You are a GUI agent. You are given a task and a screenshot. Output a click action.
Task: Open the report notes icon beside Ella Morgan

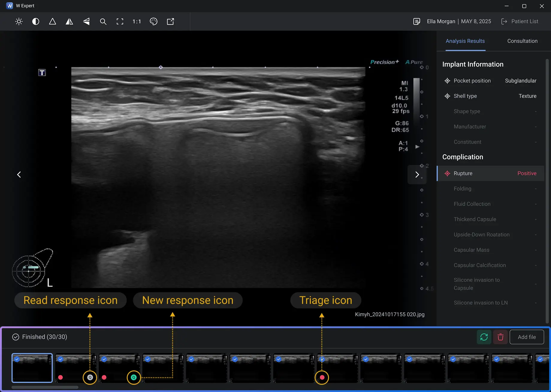pos(416,21)
